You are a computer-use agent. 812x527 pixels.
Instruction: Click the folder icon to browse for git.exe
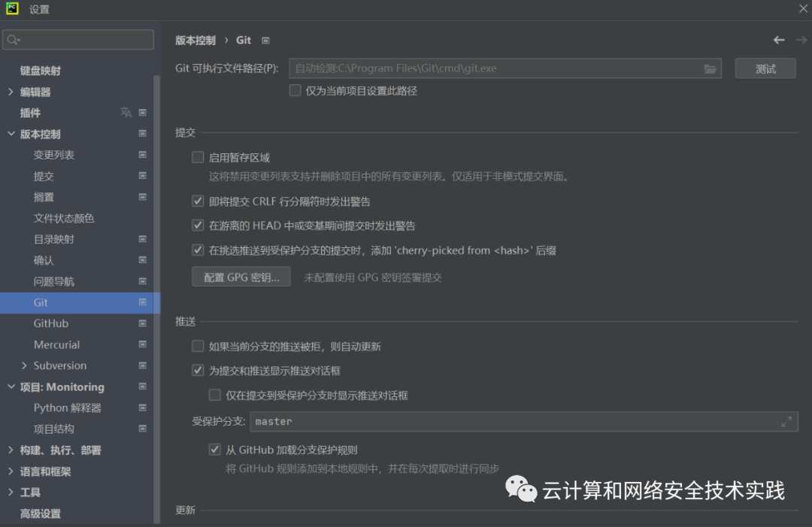click(710, 68)
